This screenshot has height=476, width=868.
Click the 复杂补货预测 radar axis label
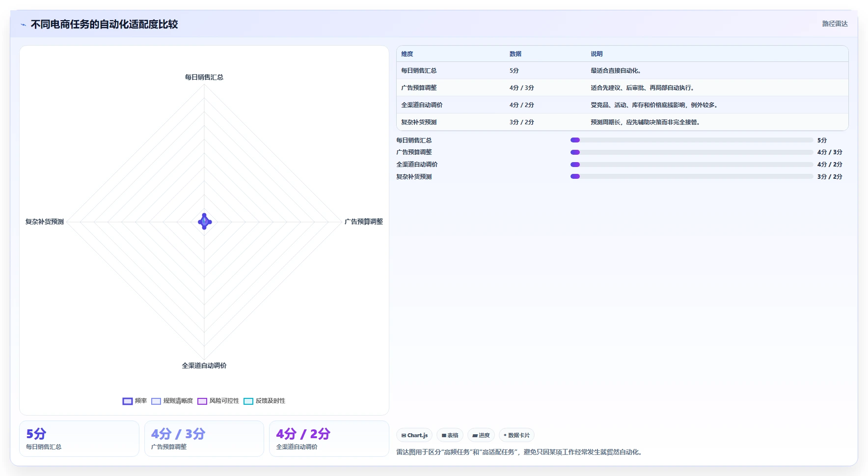pos(45,222)
